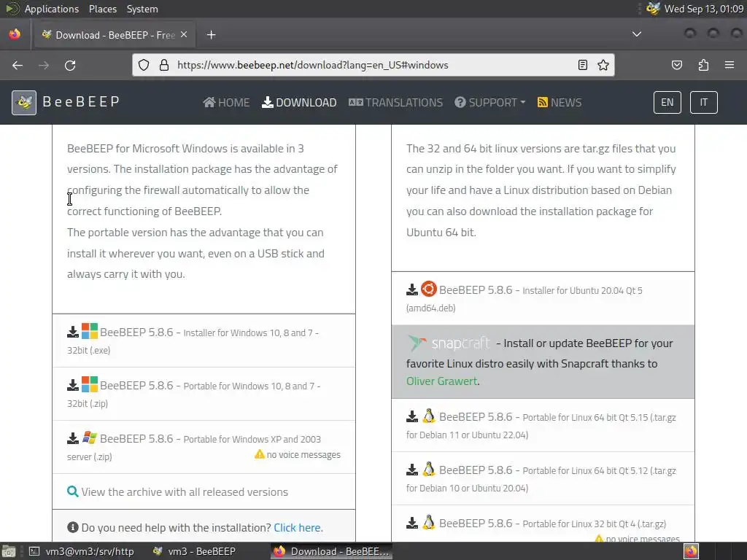Open a new browser tab
The height and width of the screenshot is (560, 747).
coord(211,35)
